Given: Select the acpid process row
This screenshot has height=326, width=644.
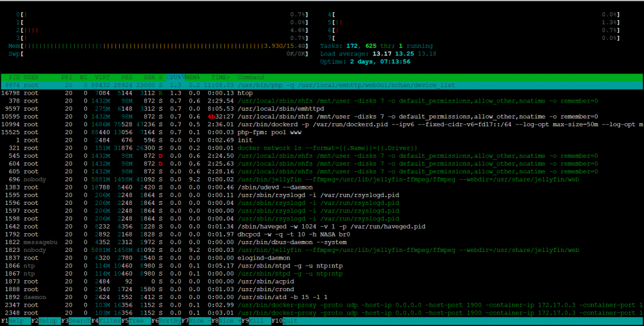Looking at the screenshot, I should (322, 281).
